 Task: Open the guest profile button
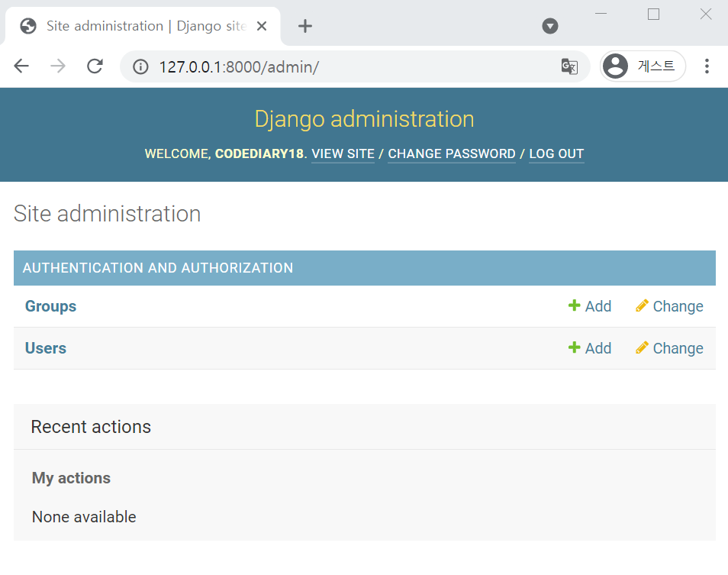coord(643,66)
